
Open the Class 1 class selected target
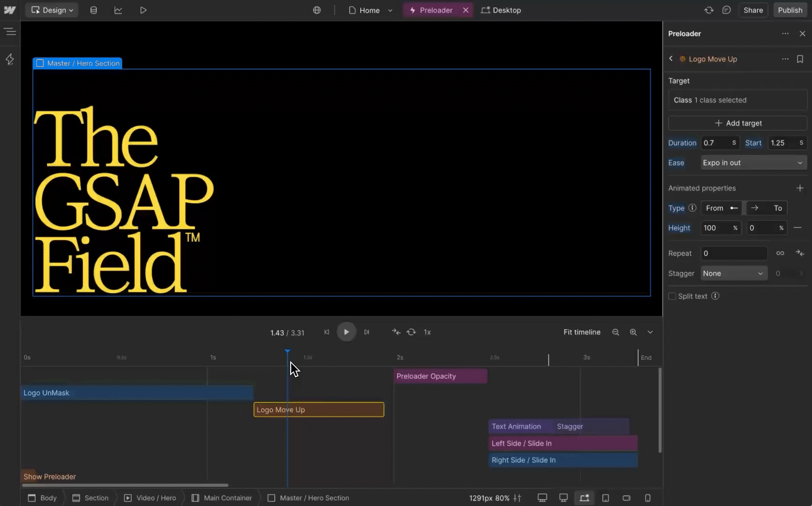pos(737,100)
